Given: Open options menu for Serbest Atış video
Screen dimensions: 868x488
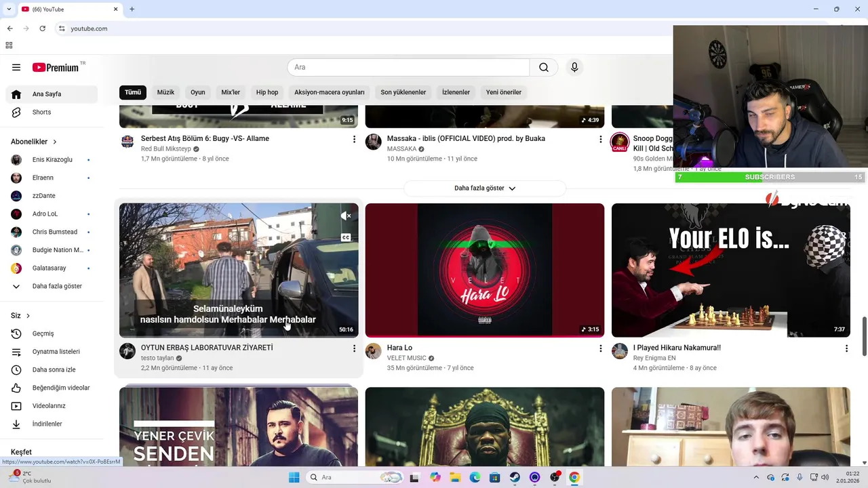Looking at the screenshot, I should pos(354,139).
